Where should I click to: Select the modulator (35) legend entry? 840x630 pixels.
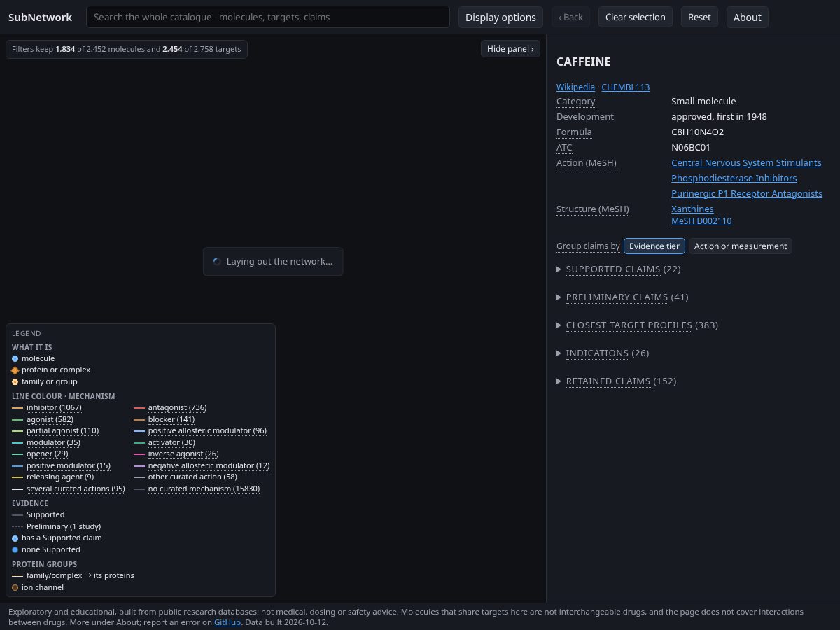tap(53, 443)
